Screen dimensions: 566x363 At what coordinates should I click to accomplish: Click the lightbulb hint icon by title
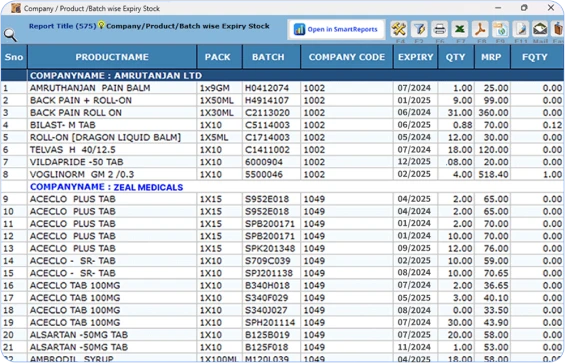click(101, 25)
